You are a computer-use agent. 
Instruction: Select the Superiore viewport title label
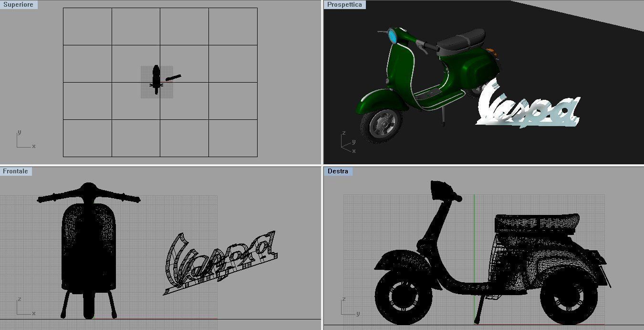tap(19, 4)
